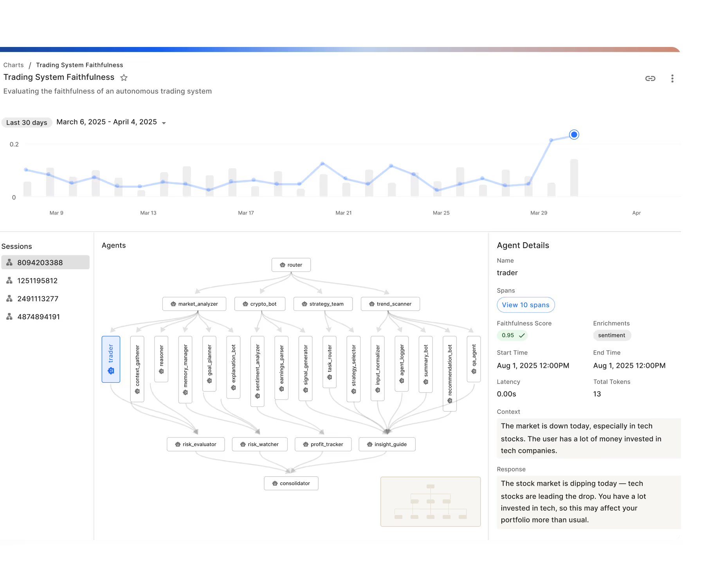Click the highlighted data point on the chart
The image size is (728, 587).
pyautogui.click(x=574, y=134)
